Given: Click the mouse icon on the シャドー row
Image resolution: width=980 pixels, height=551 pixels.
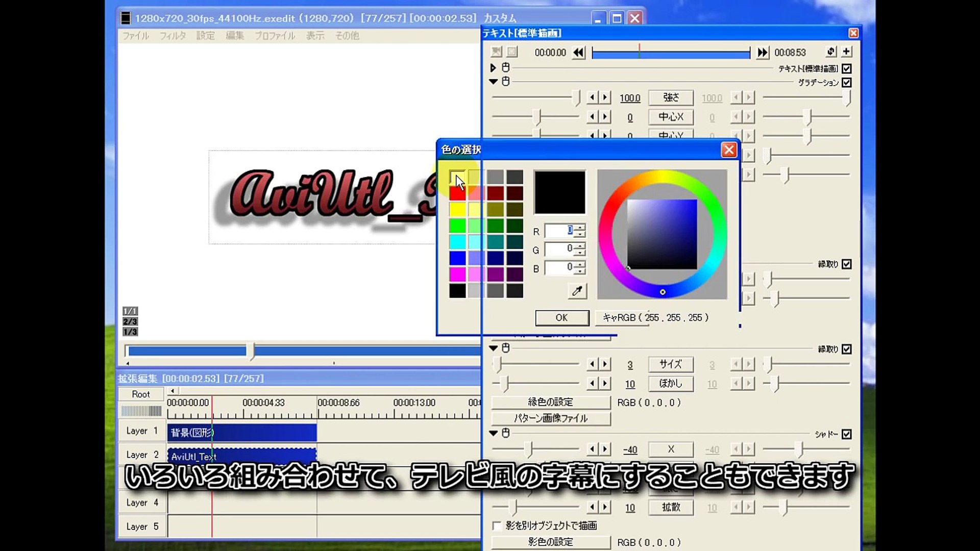Looking at the screenshot, I should pos(506,433).
